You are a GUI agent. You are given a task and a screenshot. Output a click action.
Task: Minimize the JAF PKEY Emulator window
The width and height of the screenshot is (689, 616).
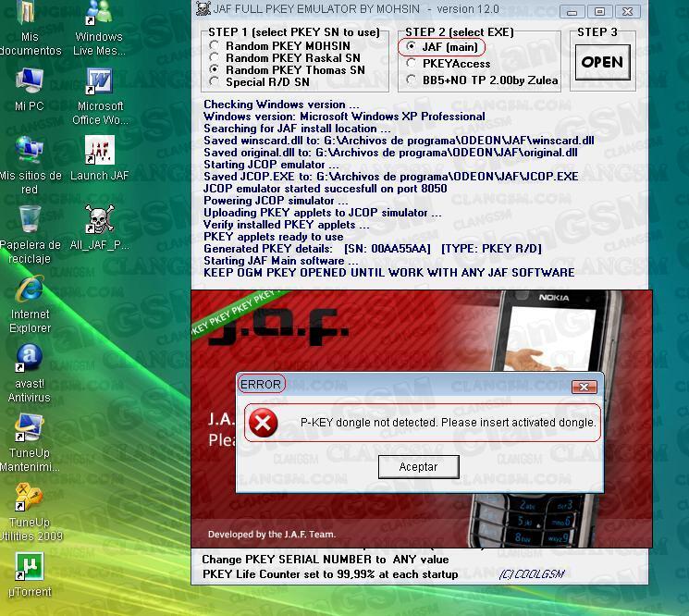click(x=572, y=11)
